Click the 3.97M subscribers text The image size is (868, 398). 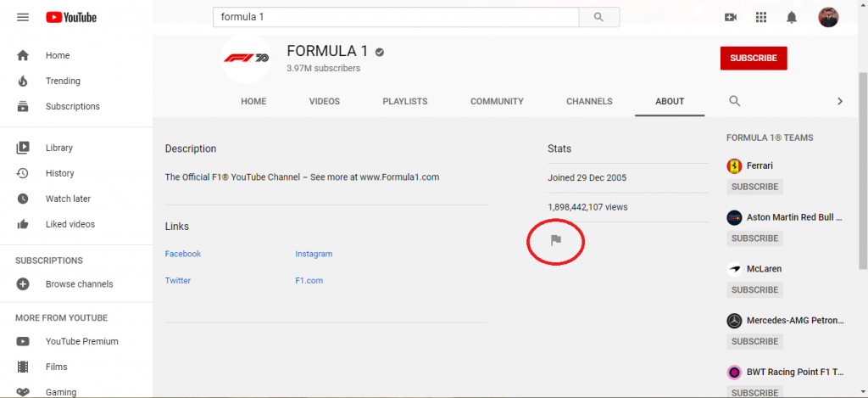click(x=323, y=68)
